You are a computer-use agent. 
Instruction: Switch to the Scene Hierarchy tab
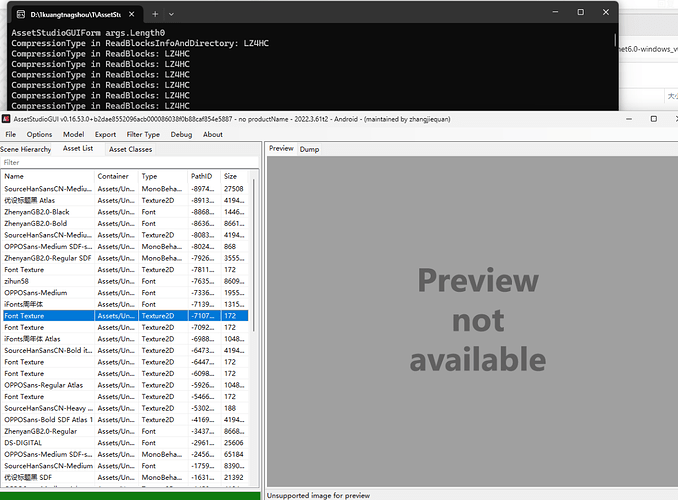pyautogui.click(x=26, y=149)
